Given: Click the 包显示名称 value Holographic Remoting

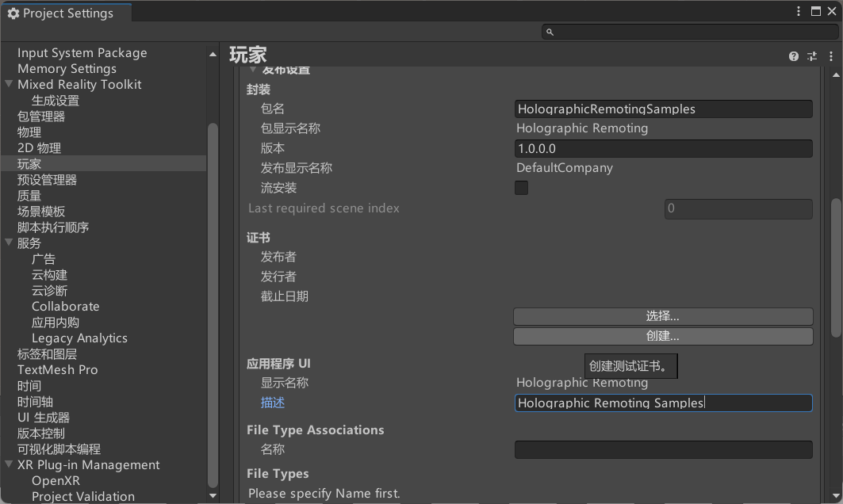Looking at the screenshot, I should pos(582,128).
